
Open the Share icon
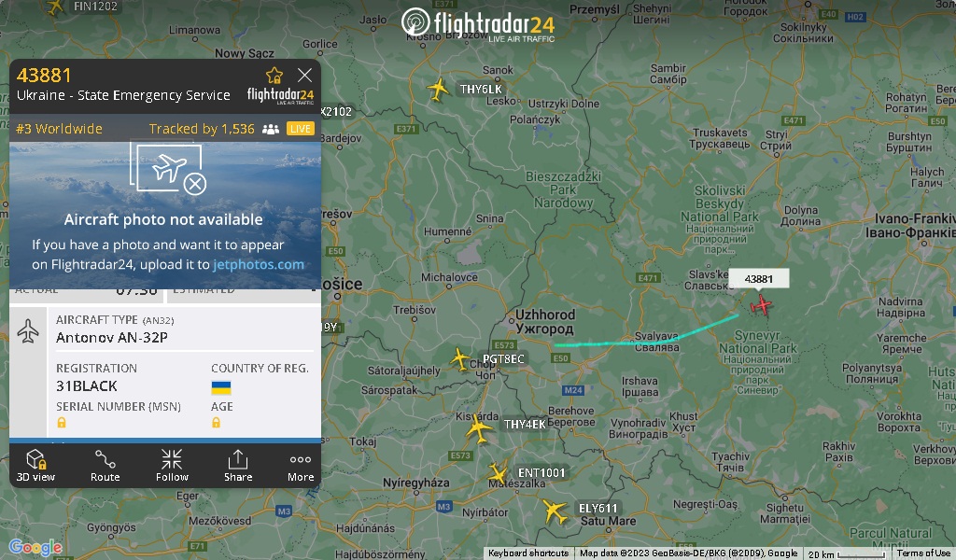(238, 466)
